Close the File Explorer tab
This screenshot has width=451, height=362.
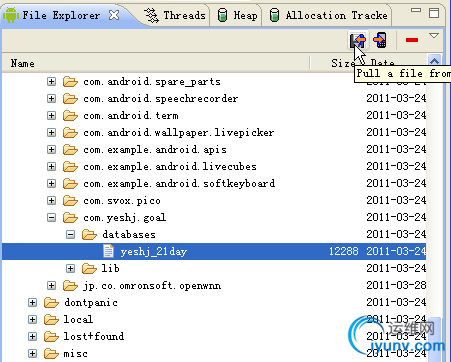(114, 15)
